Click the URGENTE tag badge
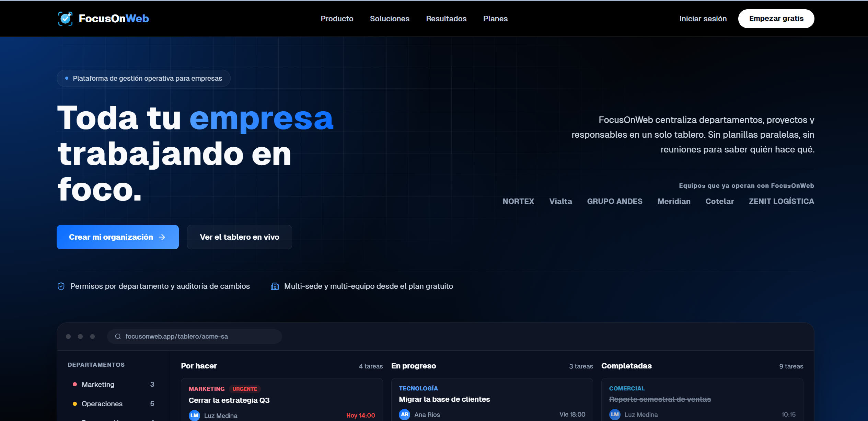This screenshot has height=421, width=868. tap(245, 389)
